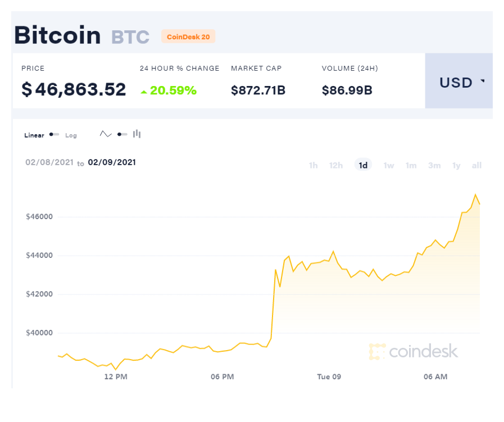Switch to the 1m time range
Screen dimensions: 504x422
pos(411,165)
